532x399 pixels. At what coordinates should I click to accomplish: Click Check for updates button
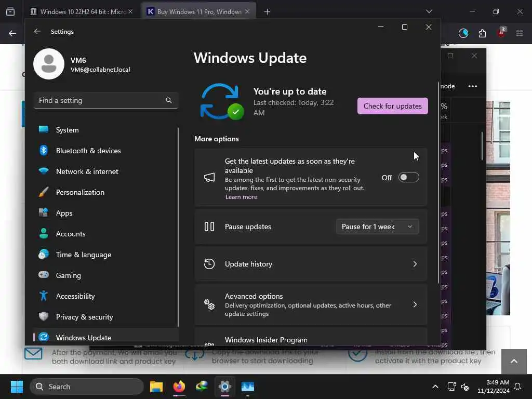pyautogui.click(x=393, y=106)
